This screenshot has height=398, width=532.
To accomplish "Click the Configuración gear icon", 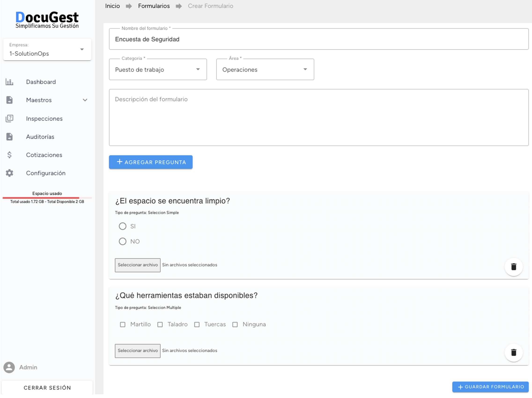I will (x=9, y=173).
